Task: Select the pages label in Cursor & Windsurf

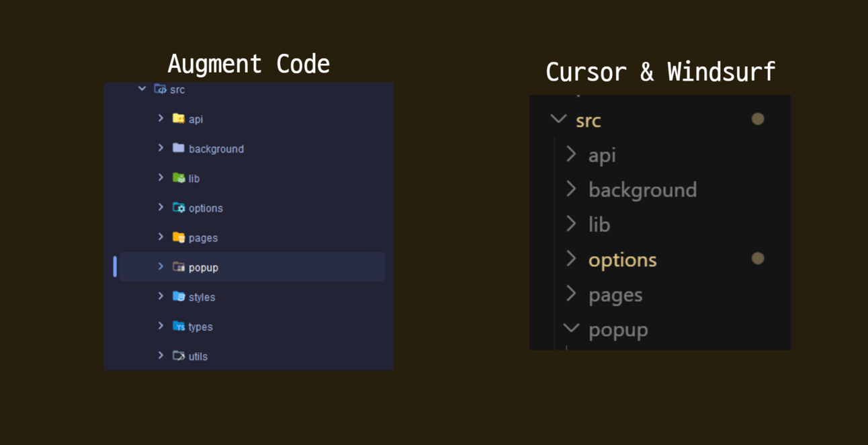Action: click(x=615, y=296)
